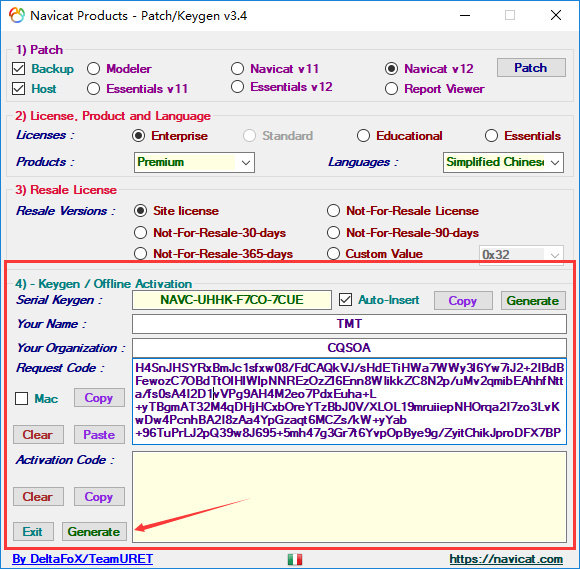Screen dimensions: 580x569
Task: Open the By DeltaFoX/TeamURET link
Action: [x=82, y=559]
